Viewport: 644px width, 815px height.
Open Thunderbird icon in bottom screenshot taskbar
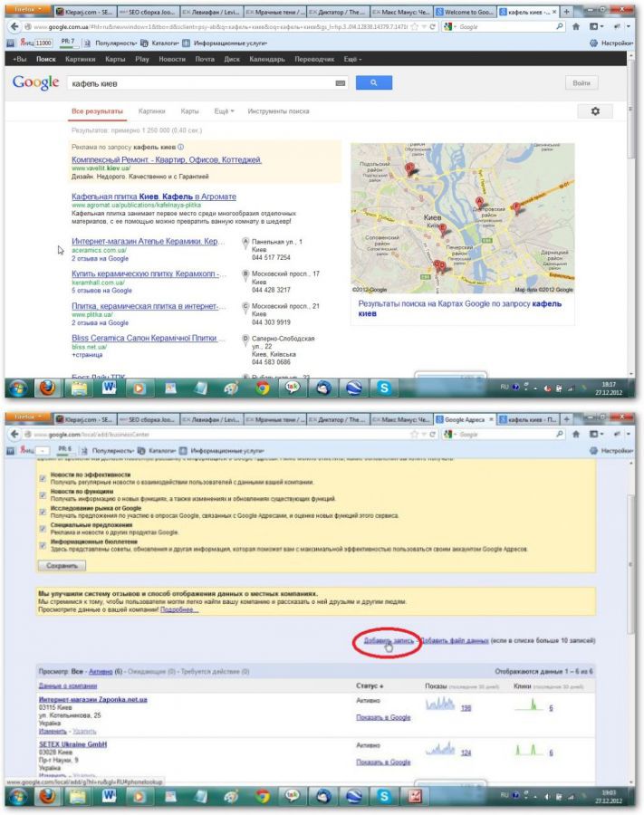pos(323,796)
